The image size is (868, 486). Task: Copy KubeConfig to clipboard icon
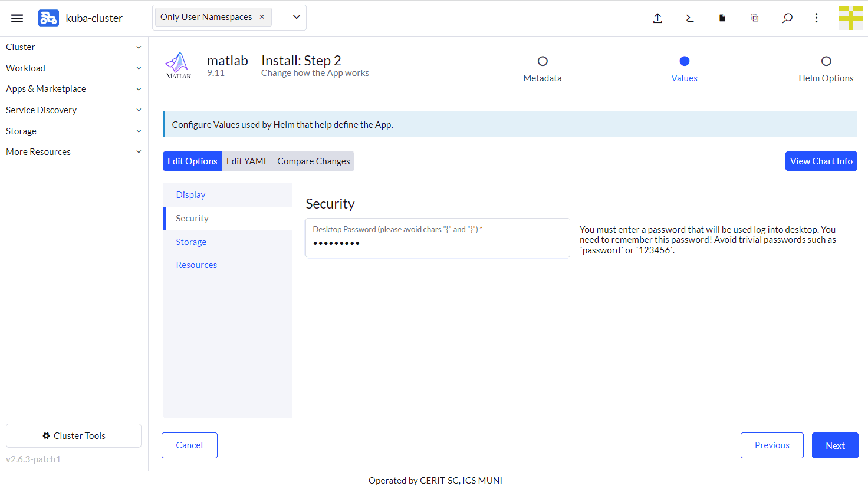click(755, 18)
